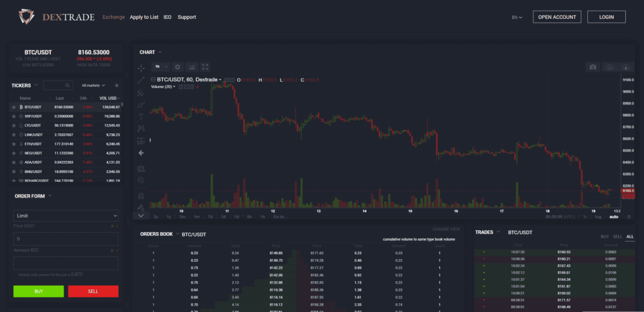Favorite the NEO/USDT ticker star
The image size is (644, 312).
[14, 153]
